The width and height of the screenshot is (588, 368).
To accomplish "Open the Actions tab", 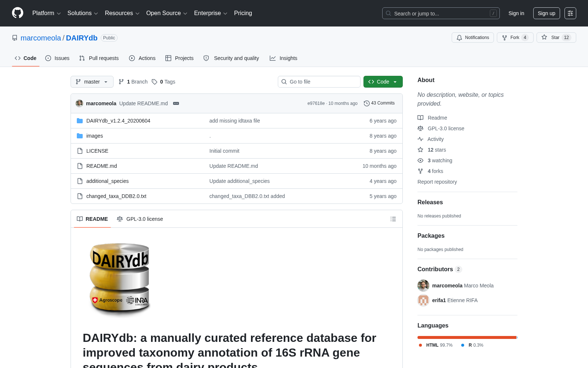I will [x=142, y=58].
